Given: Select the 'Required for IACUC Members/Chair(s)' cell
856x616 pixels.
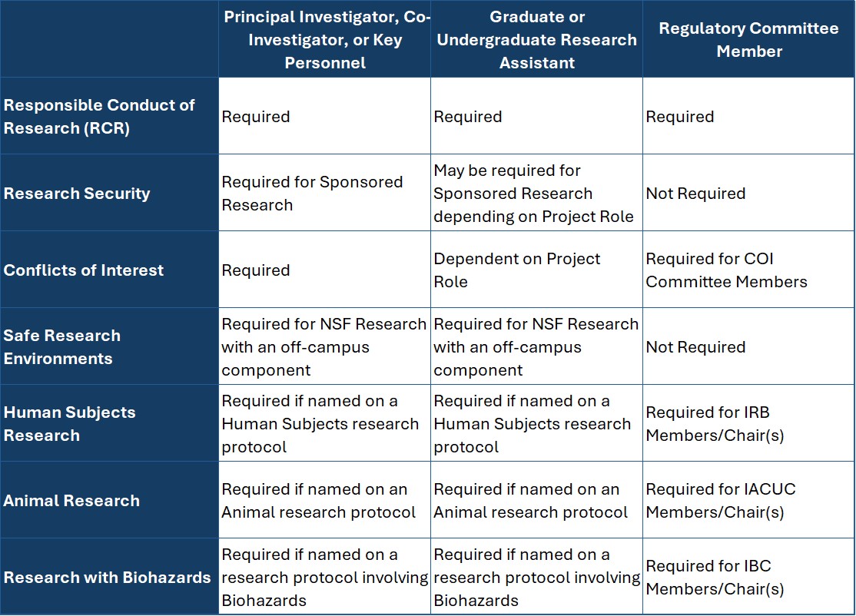Looking at the screenshot, I should tap(720, 501).
